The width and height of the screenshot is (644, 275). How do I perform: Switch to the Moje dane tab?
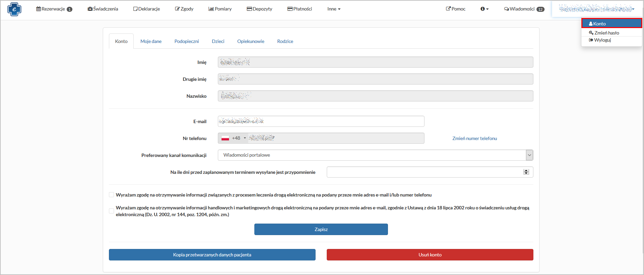click(151, 41)
